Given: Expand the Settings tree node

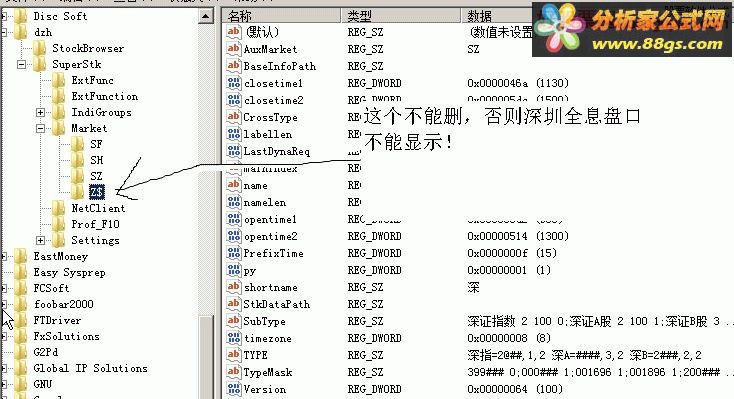Looking at the screenshot, I should (x=41, y=240).
